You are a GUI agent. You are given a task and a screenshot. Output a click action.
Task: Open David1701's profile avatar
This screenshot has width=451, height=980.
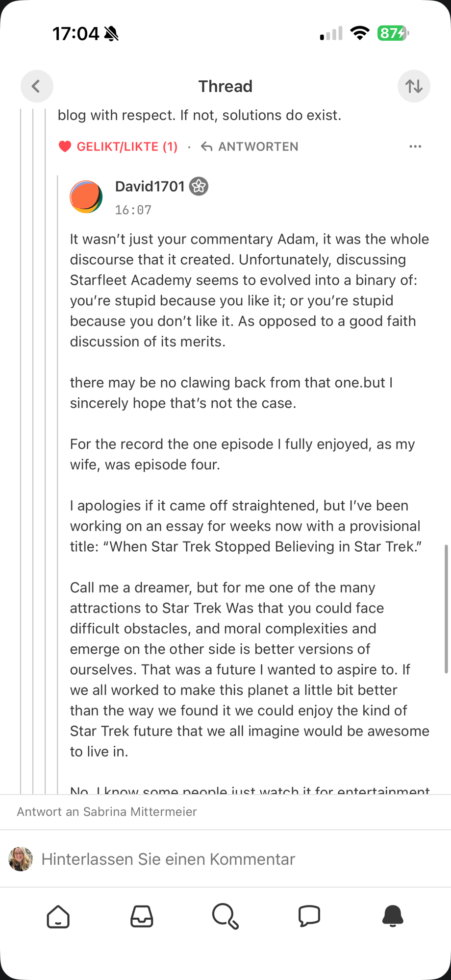point(86,196)
